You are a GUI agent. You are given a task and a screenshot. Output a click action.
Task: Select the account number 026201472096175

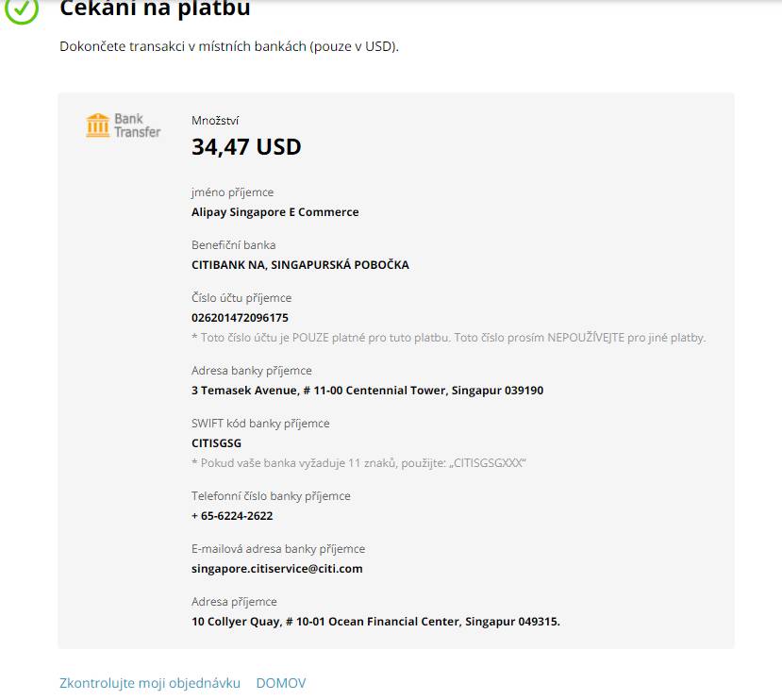[x=240, y=318]
